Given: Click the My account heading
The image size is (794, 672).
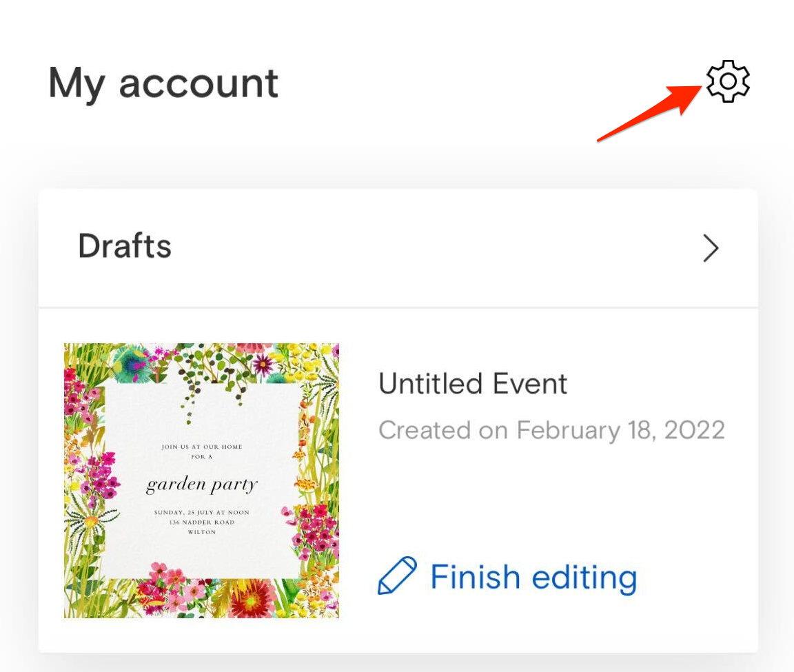Looking at the screenshot, I should point(163,83).
